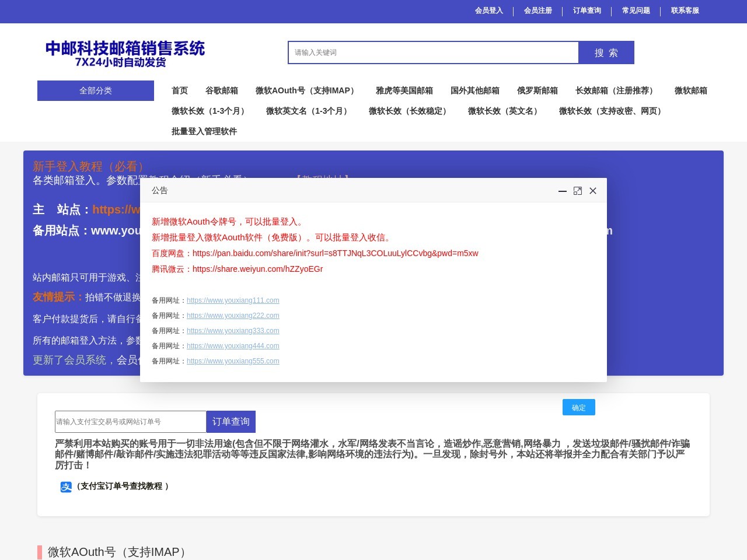
Task: Open backup link youxiang111.com
Action: click(233, 300)
